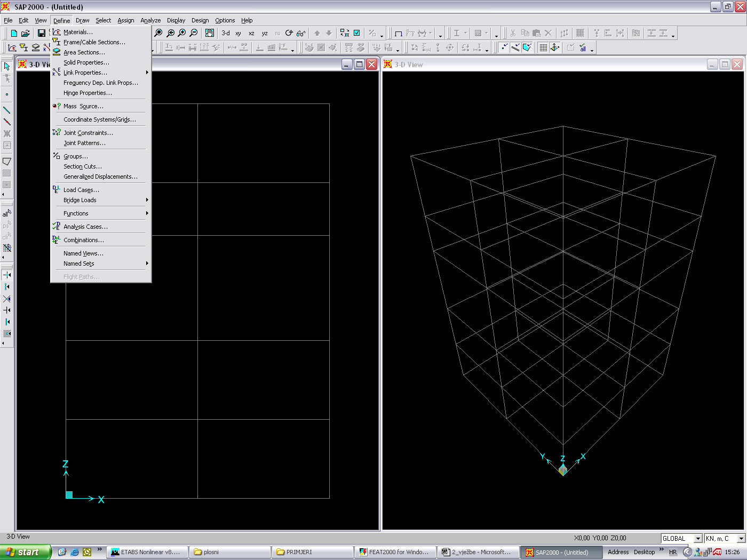Choose Combinations... menu entry

pyautogui.click(x=101, y=240)
